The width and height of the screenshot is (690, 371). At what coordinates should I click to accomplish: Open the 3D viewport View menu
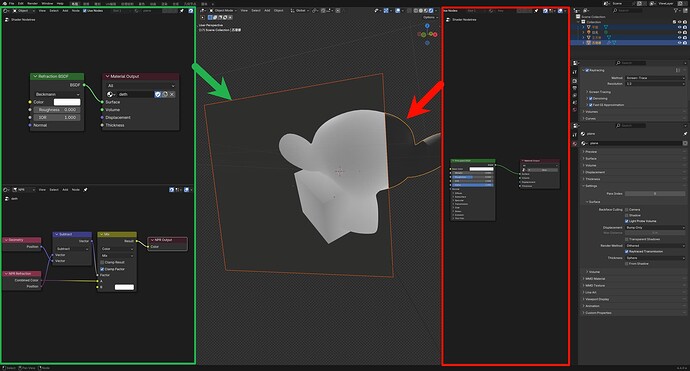click(x=244, y=10)
